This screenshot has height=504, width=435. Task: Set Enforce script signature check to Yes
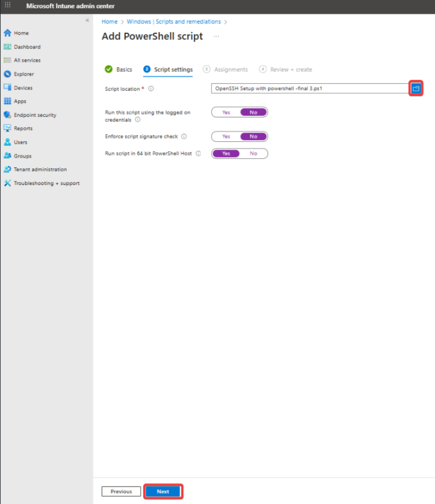click(x=226, y=137)
